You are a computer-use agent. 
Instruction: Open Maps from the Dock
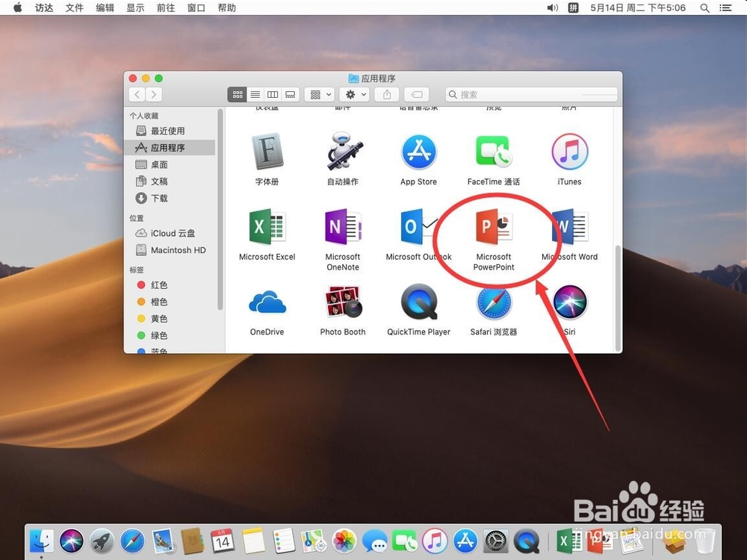314,541
